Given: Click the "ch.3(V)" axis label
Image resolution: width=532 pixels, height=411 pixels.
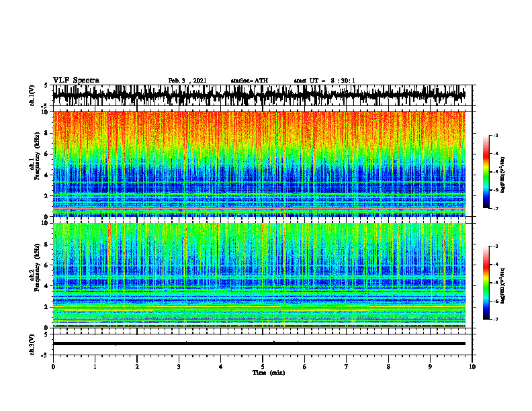Looking at the screenshot, I should pyautogui.click(x=32, y=345).
